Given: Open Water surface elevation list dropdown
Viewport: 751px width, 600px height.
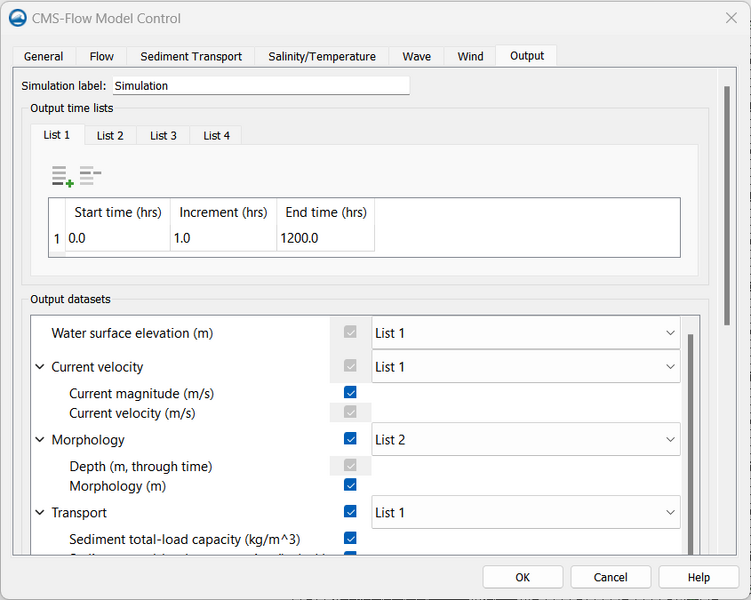Looking at the screenshot, I should tap(526, 333).
